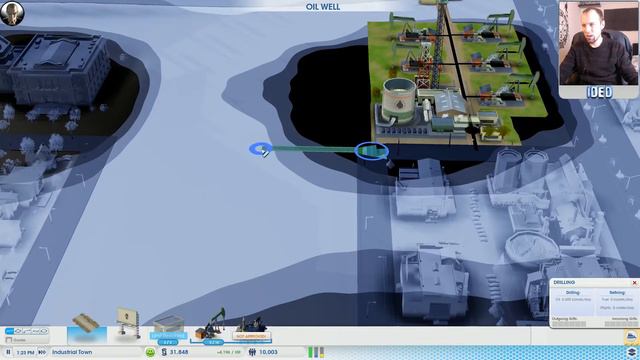Pick the blue-labeled building module
Image resolution: width=640 pixels, height=360 pixels.
click(169, 330)
